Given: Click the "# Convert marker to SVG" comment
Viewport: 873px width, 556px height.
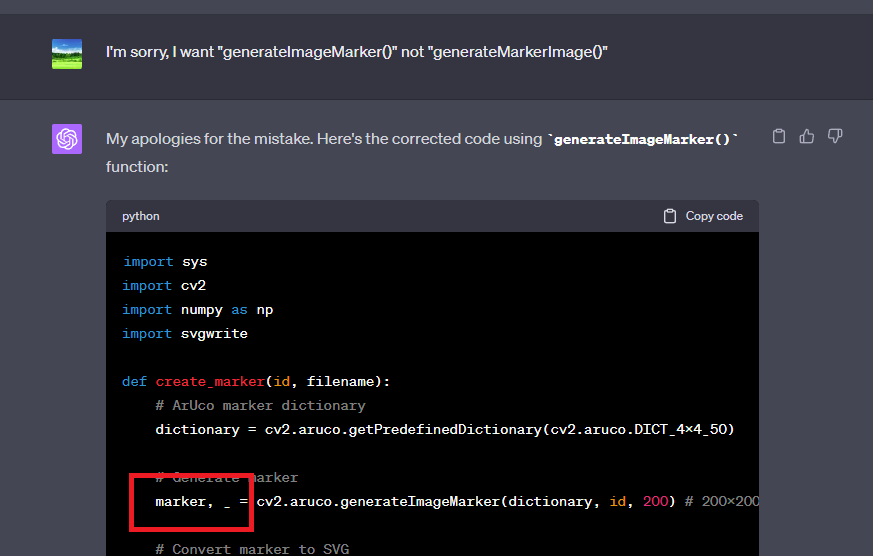Looking at the screenshot, I should click(252, 549).
